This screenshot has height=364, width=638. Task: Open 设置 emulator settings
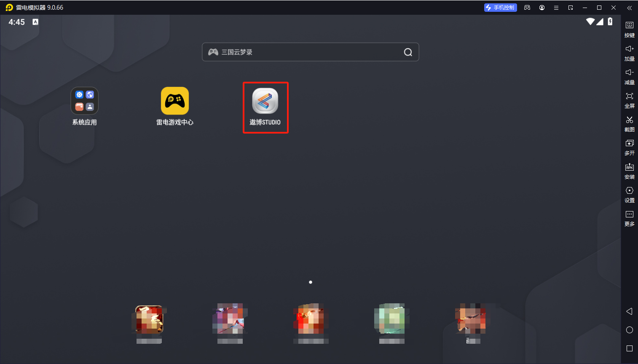pos(630,194)
